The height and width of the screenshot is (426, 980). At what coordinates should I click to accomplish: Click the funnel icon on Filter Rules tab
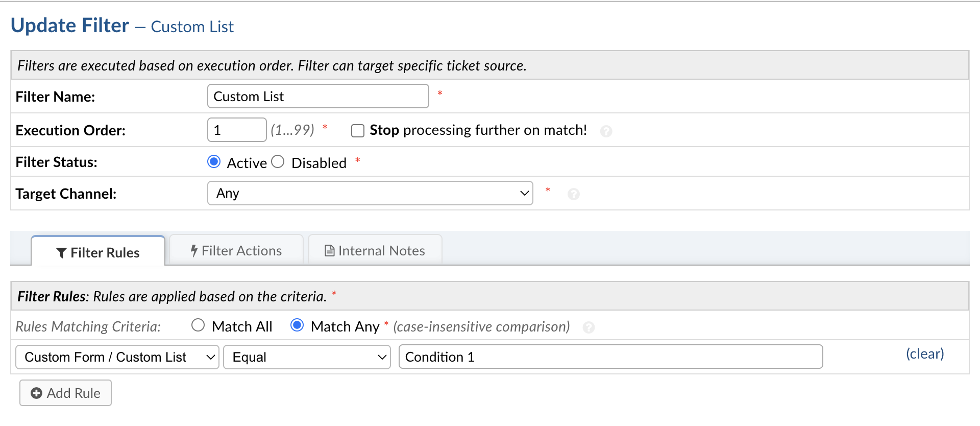pos(61,253)
